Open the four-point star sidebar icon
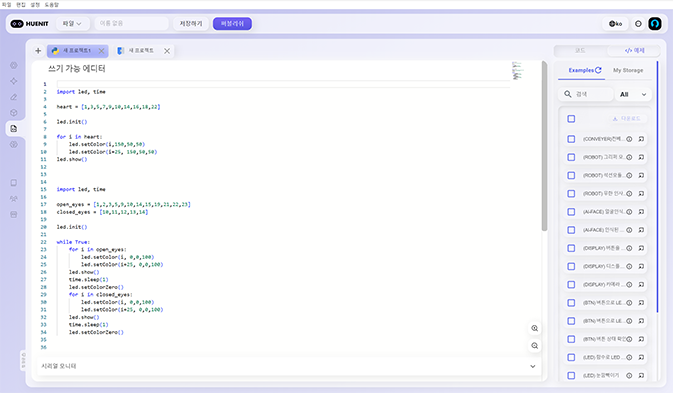The image size is (673, 393). (x=14, y=81)
